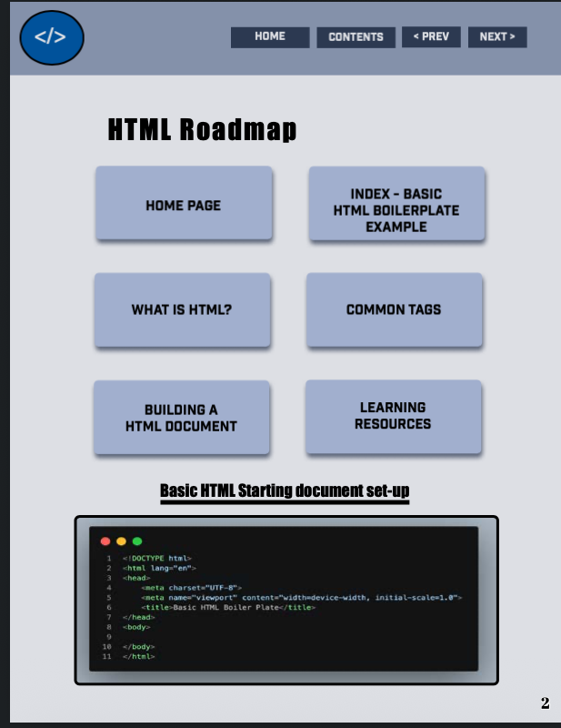Select the WHAT IS HTML? card
Image resolution: width=561 pixels, height=728 pixels.
coord(183,309)
